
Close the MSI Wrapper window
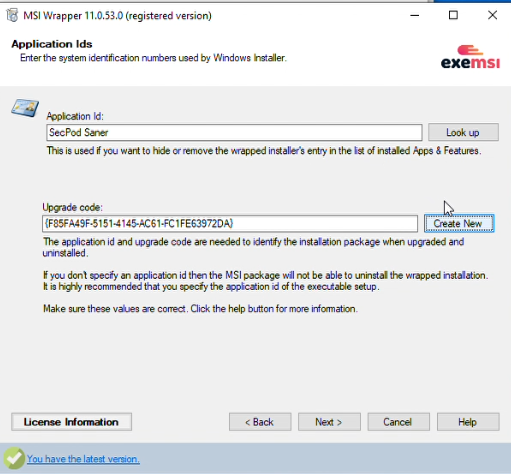(x=492, y=15)
